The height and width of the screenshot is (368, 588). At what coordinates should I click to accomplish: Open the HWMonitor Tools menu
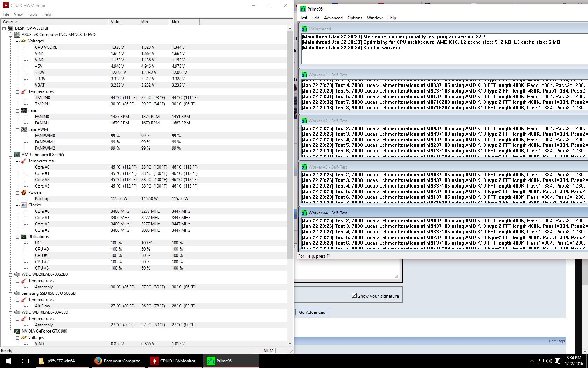33,14
